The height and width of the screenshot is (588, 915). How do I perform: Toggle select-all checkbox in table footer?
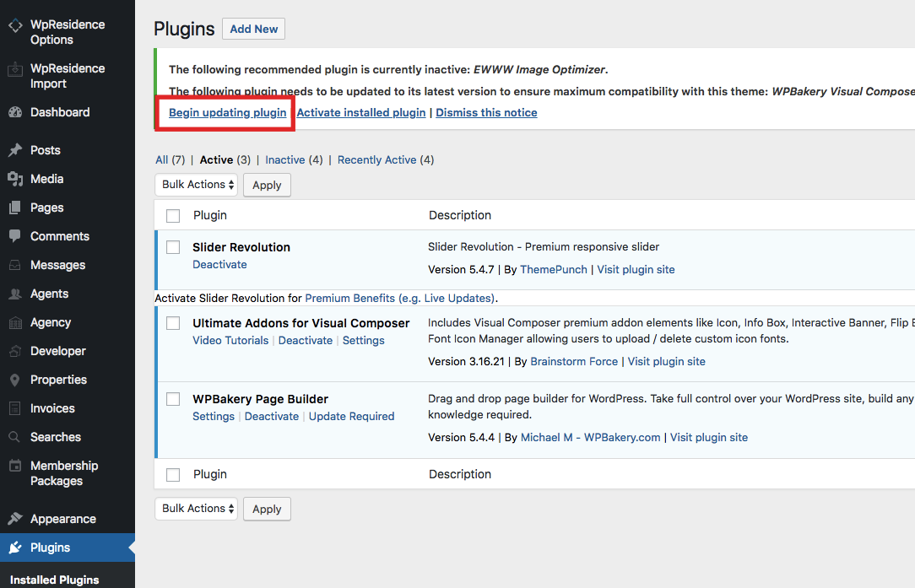coord(173,475)
